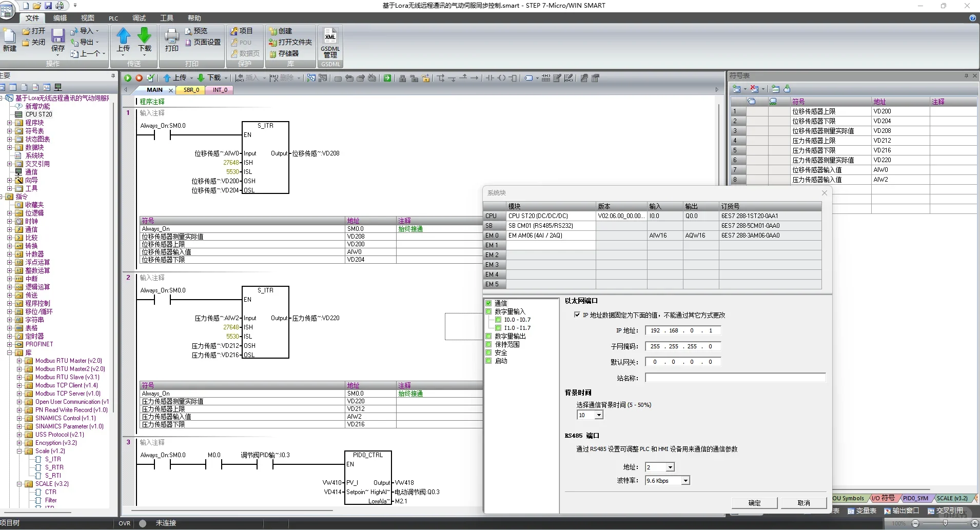Collapse the Scale (v1.2) library node

(x=19, y=451)
